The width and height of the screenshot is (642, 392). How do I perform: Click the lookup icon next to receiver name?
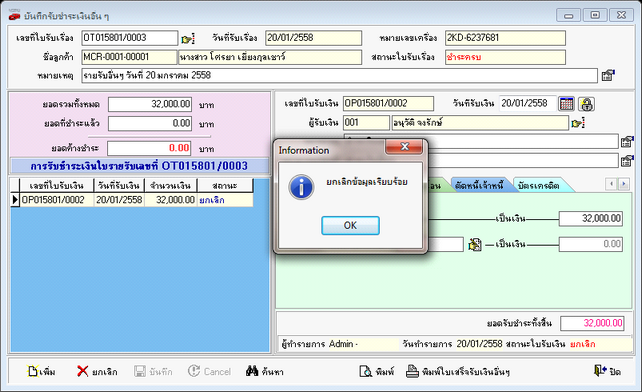coord(578,123)
